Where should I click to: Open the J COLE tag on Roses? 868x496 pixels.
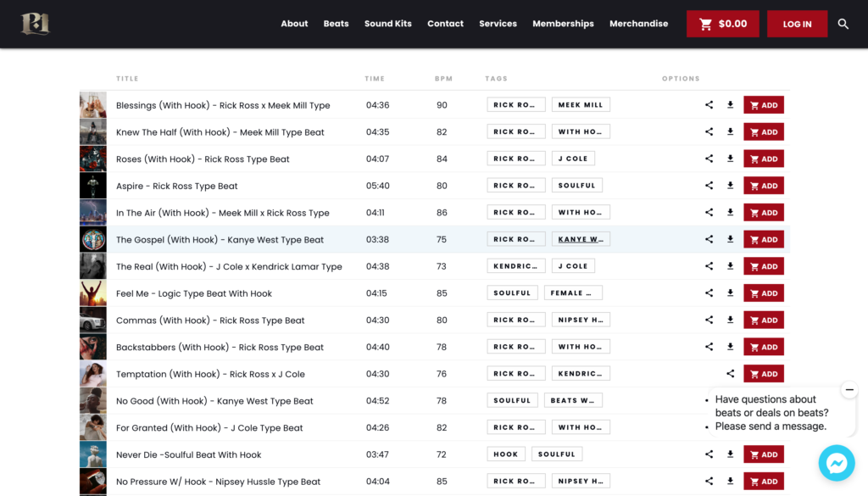click(573, 158)
